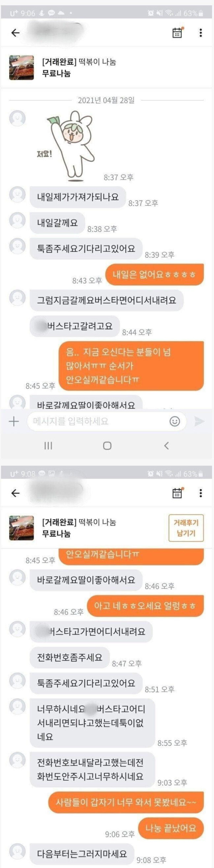Tap the back arrow in top chat header
The height and width of the screenshot is (868, 214).
(15, 33)
